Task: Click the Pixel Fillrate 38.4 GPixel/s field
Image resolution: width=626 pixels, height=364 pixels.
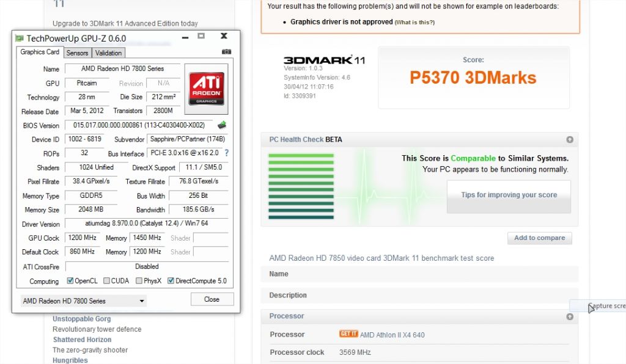Action: point(91,181)
